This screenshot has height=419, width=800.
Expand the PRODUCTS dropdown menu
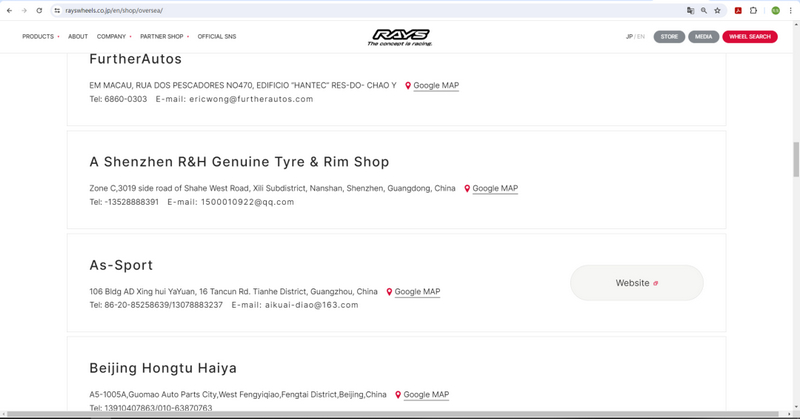[x=40, y=37]
